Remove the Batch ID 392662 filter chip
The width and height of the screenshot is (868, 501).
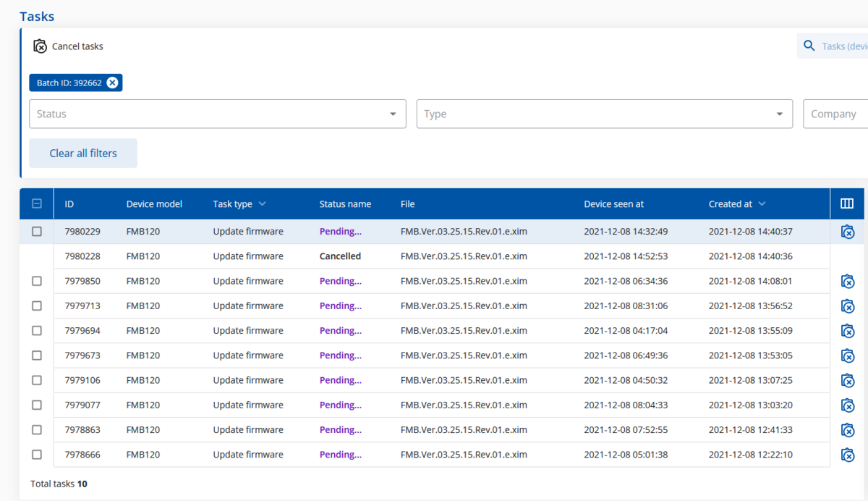[112, 82]
